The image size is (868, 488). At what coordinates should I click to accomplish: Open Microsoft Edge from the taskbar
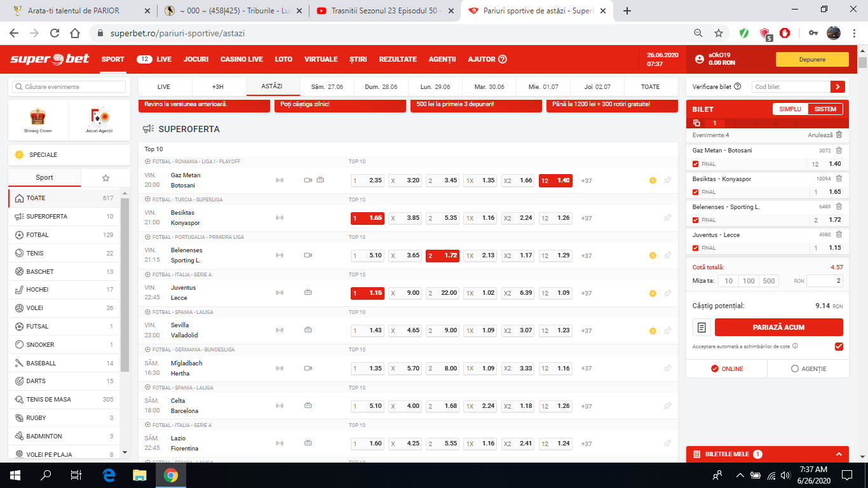click(109, 475)
